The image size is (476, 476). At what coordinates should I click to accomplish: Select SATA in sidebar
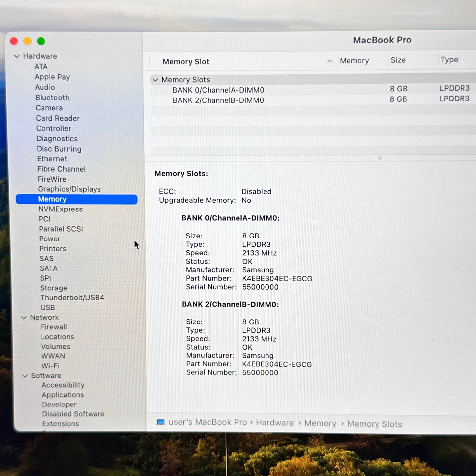click(49, 268)
